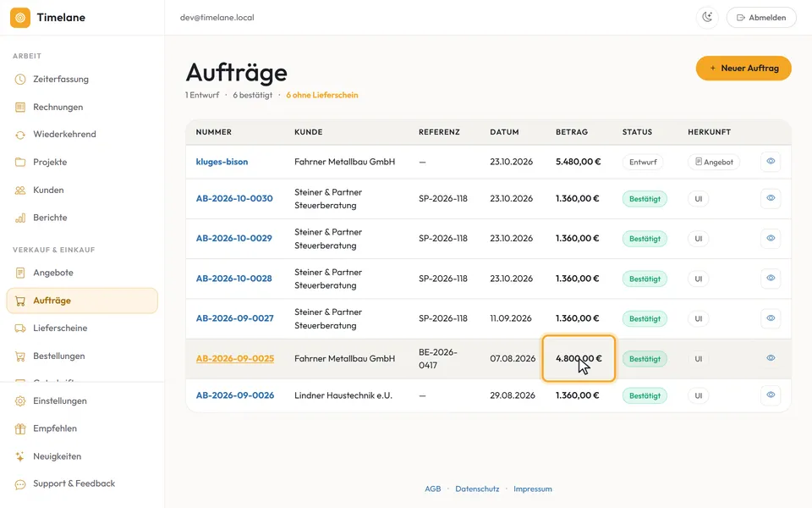The height and width of the screenshot is (508, 812).
Task: Click the Timelane logo icon
Action: [20, 18]
